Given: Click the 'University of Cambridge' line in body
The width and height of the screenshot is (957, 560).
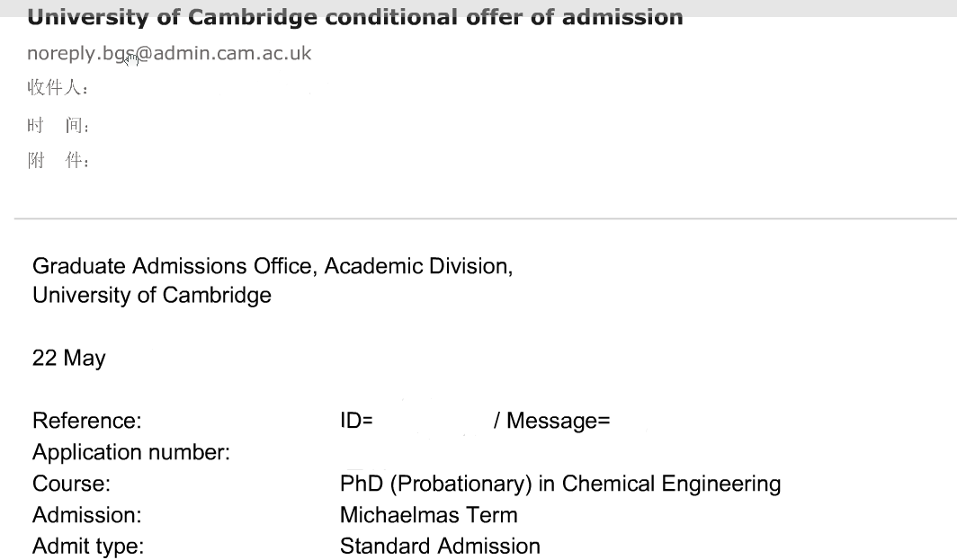Looking at the screenshot, I should (152, 295).
